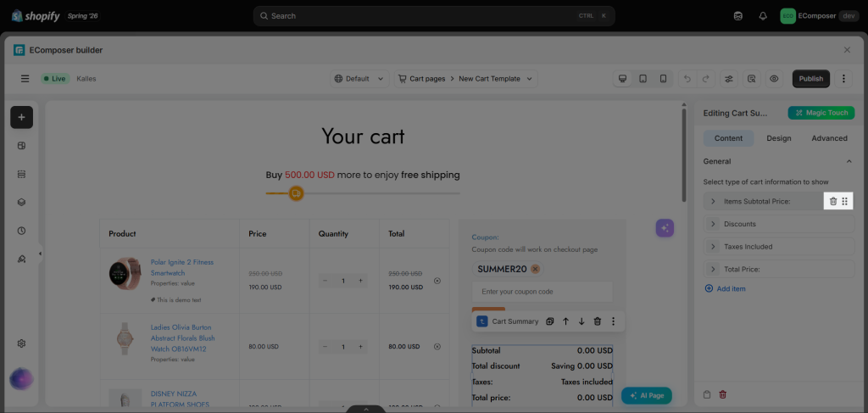Viewport: 868px width, 413px height.
Task: Move Cart Summary element down
Action: (581, 321)
